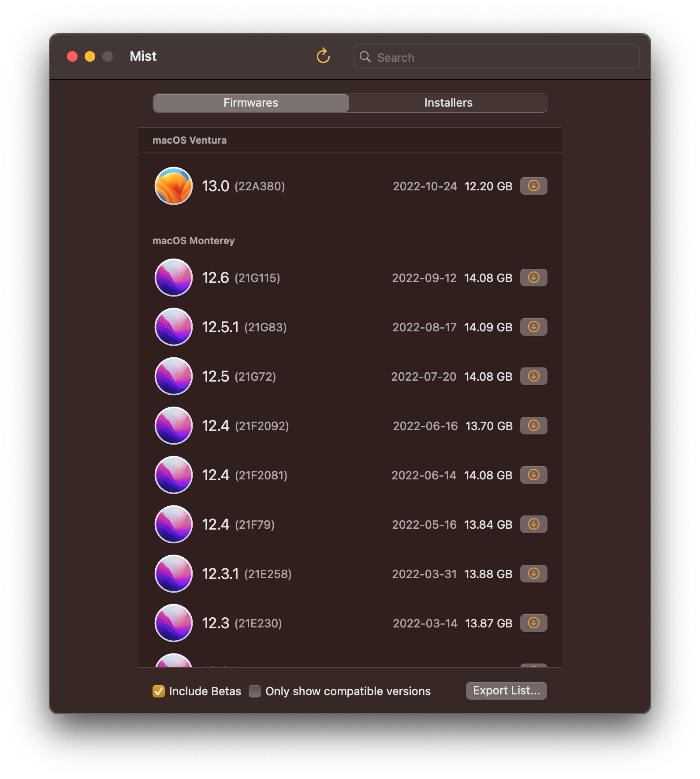Screen dimensions: 700x779
Task: Click the refresh icon in the toolbar
Action: pos(323,56)
